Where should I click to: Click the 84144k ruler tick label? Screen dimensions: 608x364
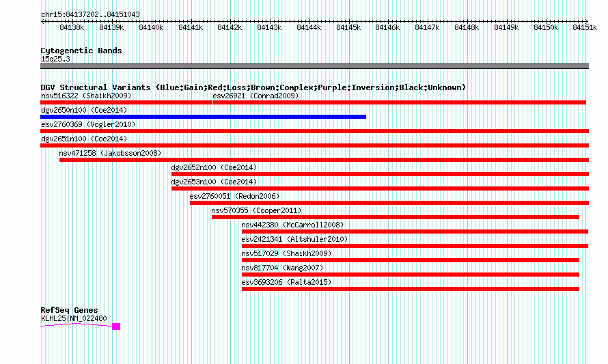click(x=309, y=27)
